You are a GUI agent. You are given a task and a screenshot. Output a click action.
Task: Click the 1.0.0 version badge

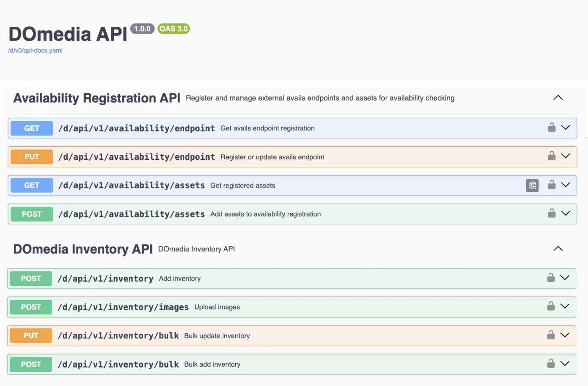coord(142,29)
